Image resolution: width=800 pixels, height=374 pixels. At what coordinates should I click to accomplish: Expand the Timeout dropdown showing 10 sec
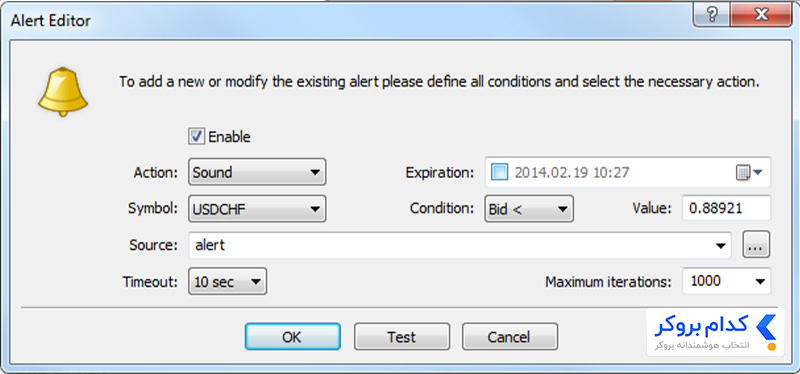228,282
